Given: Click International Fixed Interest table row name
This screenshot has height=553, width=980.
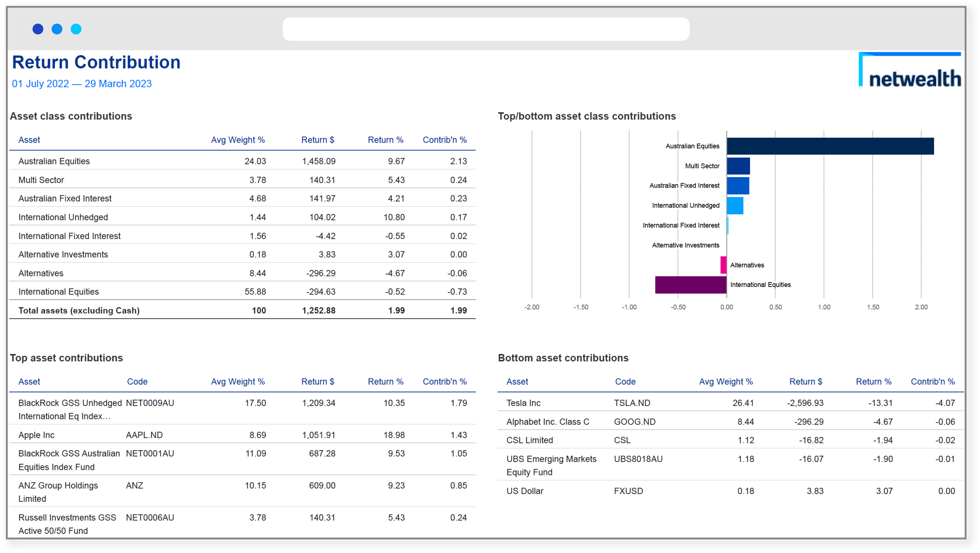Looking at the screenshot, I should [x=70, y=236].
